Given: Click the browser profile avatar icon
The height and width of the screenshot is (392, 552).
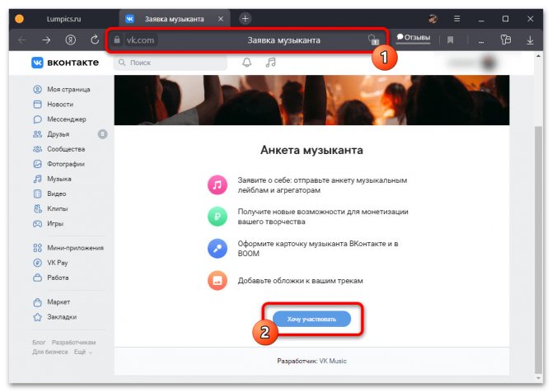Looking at the screenshot, I should click(433, 19).
